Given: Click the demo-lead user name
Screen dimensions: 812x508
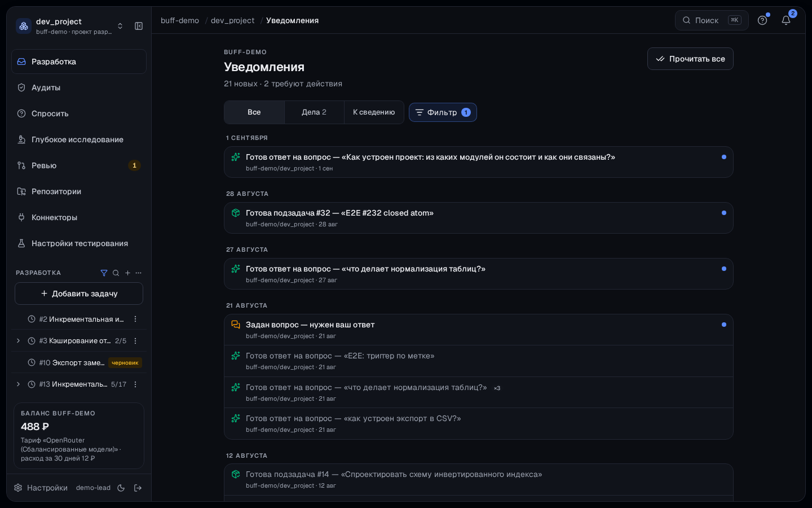Looking at the screenshot, I should [93, 488].
